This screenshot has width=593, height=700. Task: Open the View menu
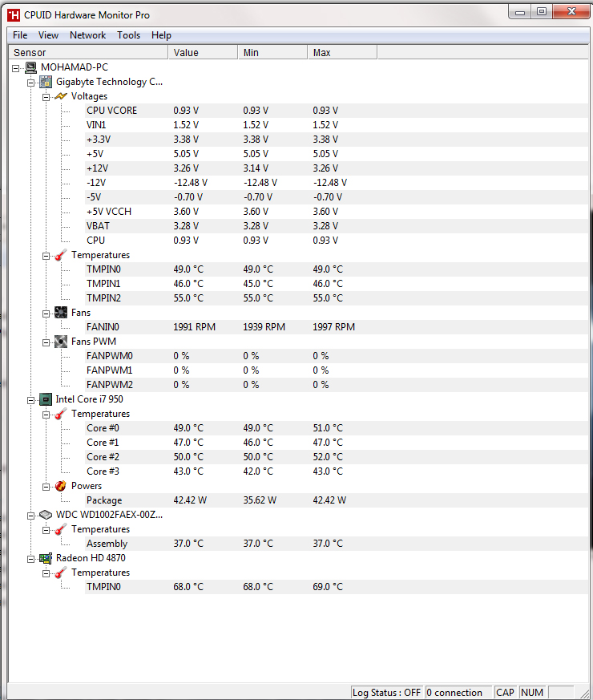pos(48,35)
